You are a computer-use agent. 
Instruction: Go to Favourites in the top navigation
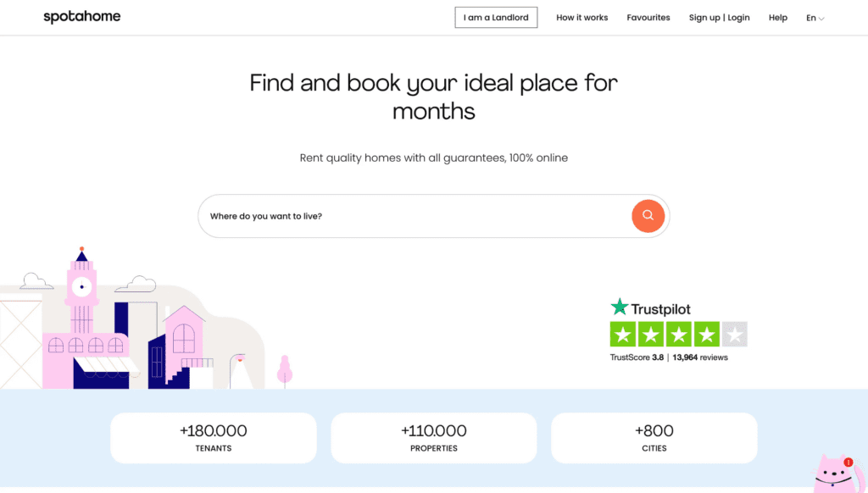(x=648, y=18)
